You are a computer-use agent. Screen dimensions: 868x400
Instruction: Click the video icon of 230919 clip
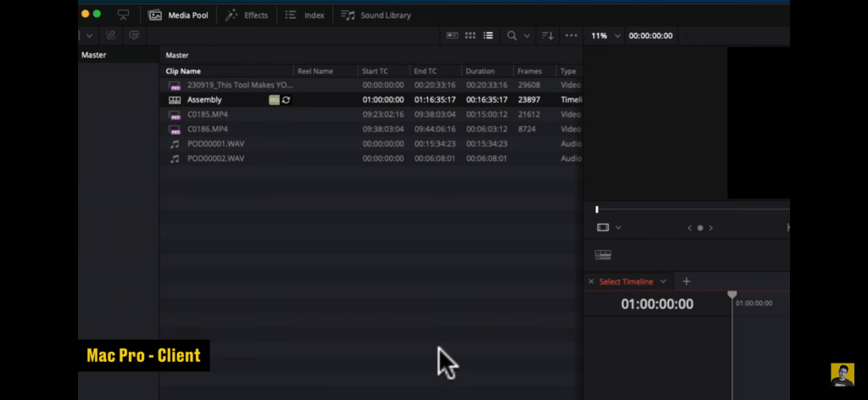175,86
